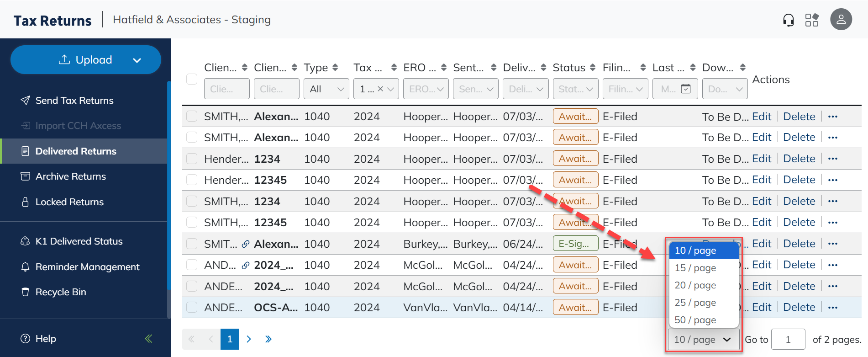Go to last page double arrow
Screen dimensions: 868x357
(x=268, y=339)
